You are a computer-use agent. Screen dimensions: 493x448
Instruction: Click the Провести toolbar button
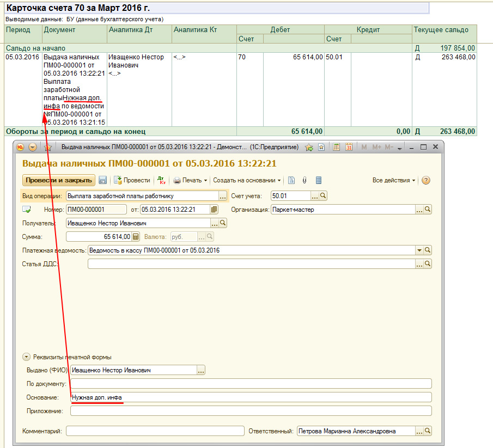pos(132,180)
